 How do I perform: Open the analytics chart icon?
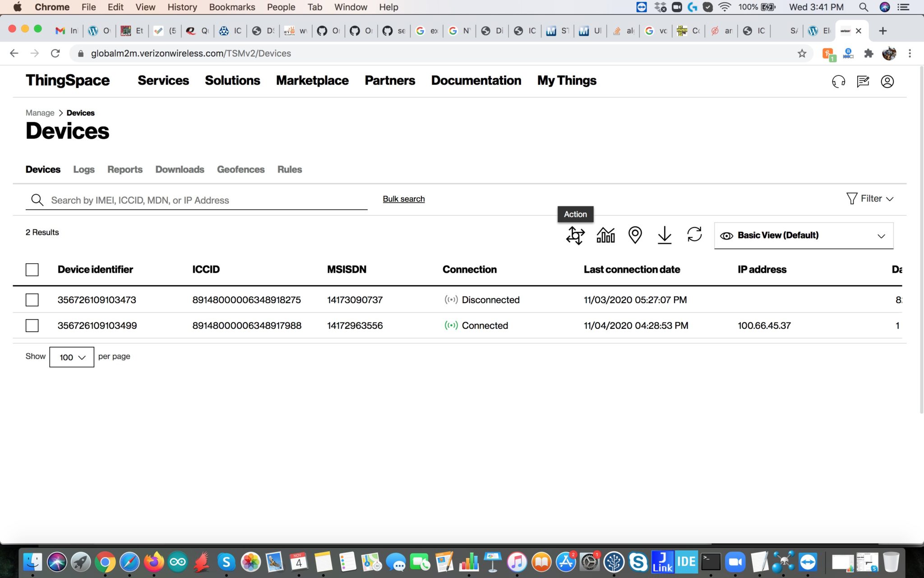605,235
